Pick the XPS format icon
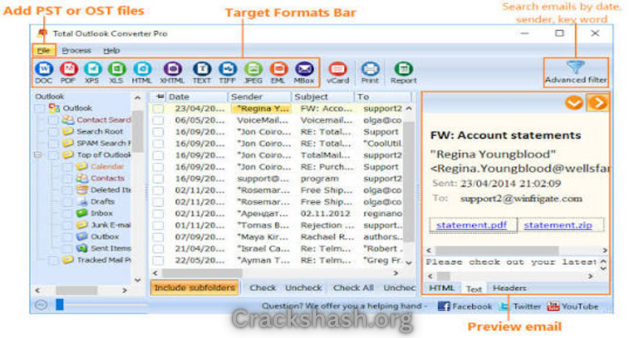The height and width of the screenshot is (338, 644). coord(93,69)
